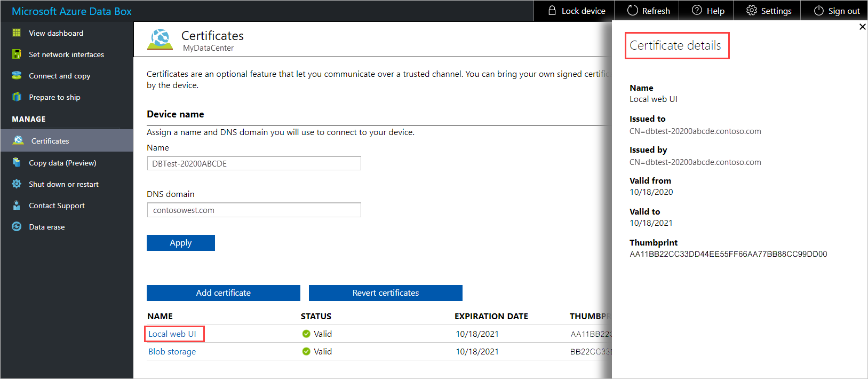The image size is (868, 379).
Task: Click the Certificates sidebar icon
Action: coord(19,140)
